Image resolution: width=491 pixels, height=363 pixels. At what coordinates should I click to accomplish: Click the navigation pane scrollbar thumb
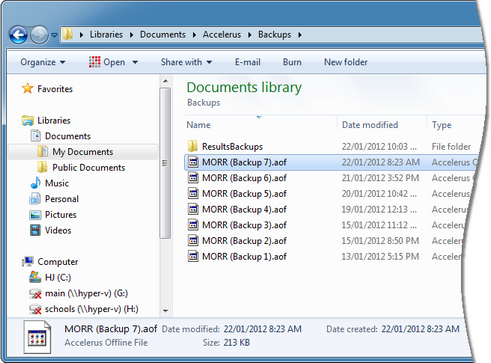165,163
